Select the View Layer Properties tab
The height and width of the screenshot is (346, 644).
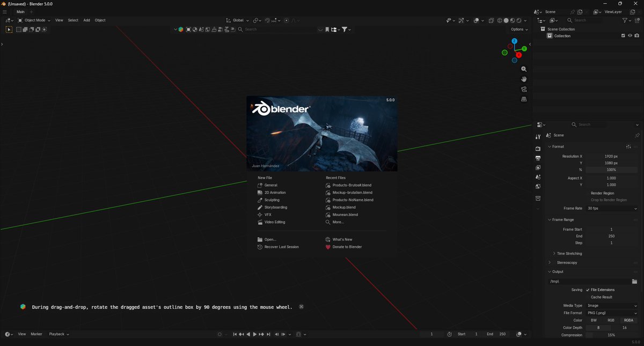538,168
